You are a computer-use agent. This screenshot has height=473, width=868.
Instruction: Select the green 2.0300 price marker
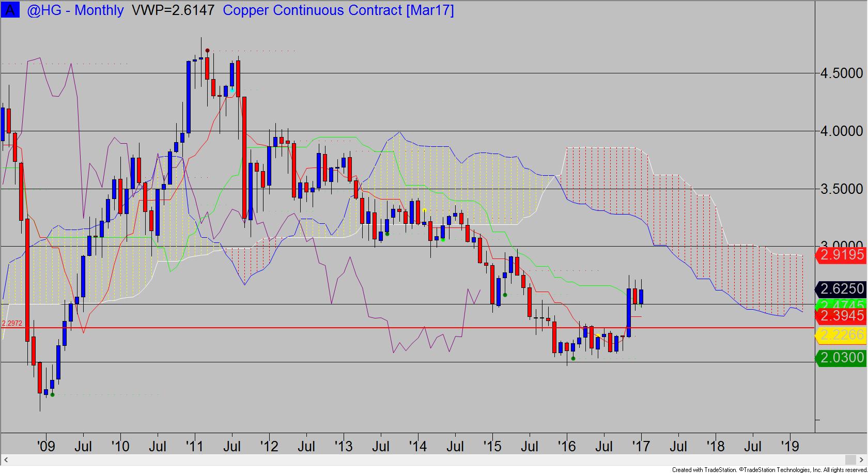(841, 358)
